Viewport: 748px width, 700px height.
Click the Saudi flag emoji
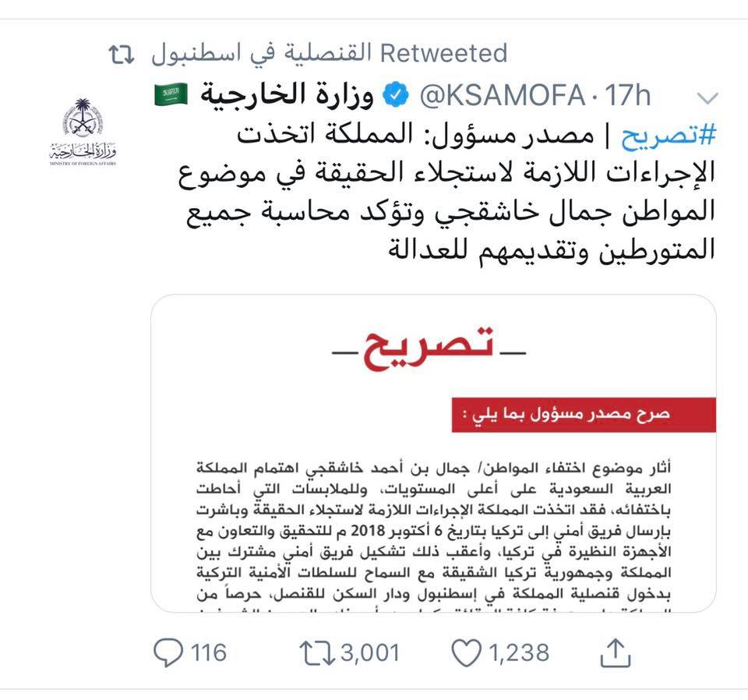pyautogui.click(x=171, y=94)
